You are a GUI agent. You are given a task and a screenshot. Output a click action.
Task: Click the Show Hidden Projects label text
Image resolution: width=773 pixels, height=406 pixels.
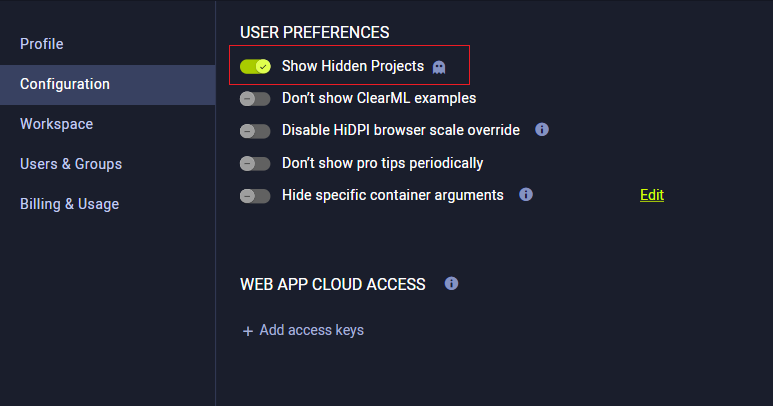coord(353,67)
